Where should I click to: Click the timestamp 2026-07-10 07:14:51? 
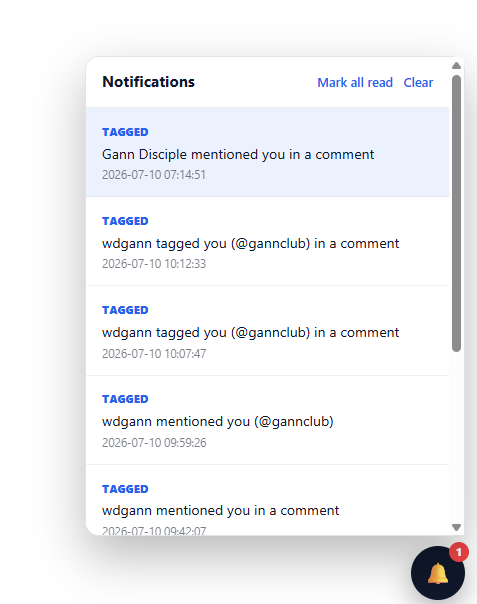click(154, 175)
